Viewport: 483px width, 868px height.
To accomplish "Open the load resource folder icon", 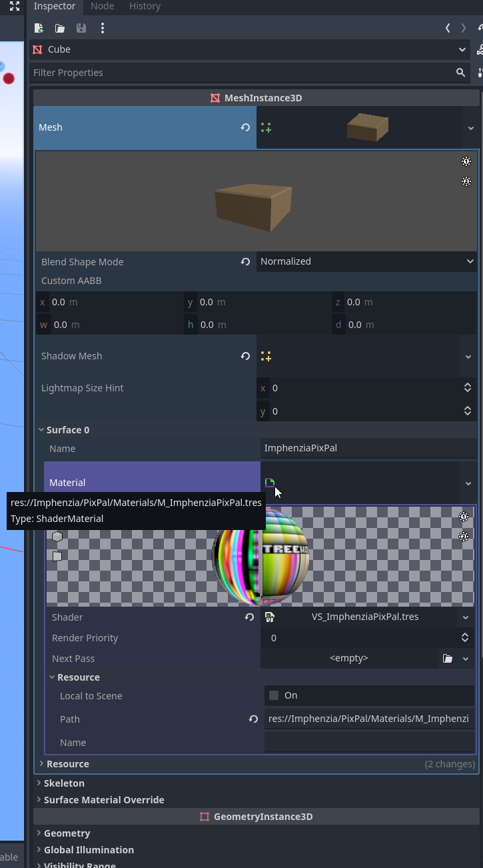I will [60, 28].
